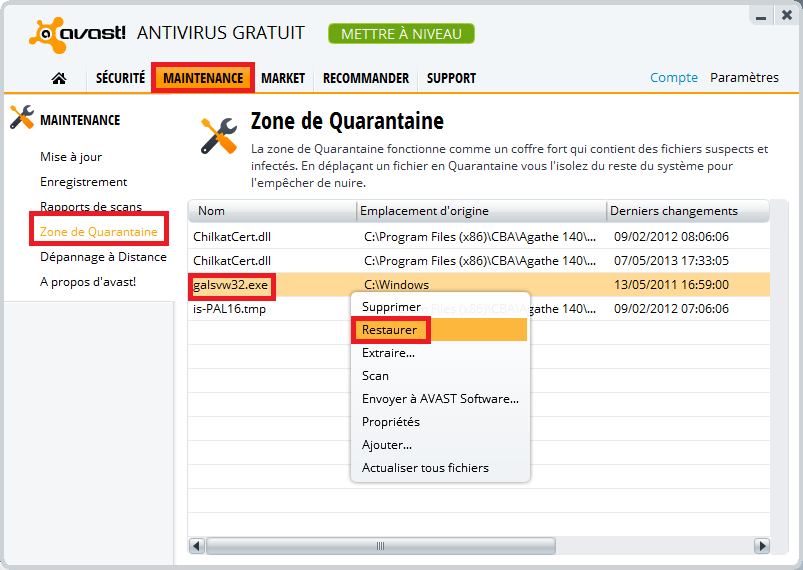Open Rapports de scans
The image size is (803, 570).
[x=91, y=206]
